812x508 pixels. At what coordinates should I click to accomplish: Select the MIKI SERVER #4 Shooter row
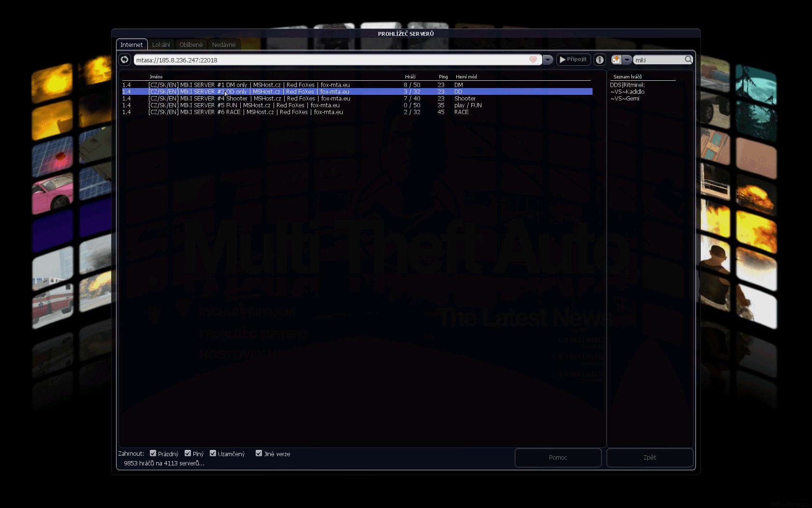click(x=357, y=98)
